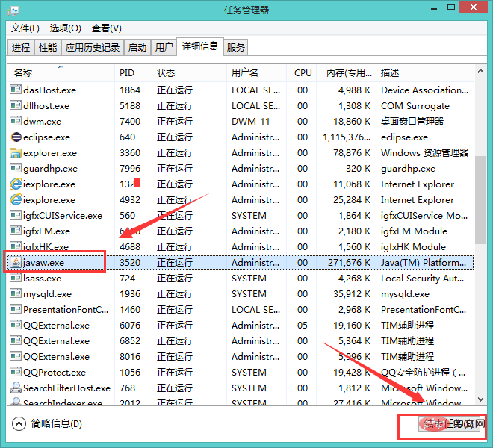Switch to the 启动 tab
493x448 pixels.
[x=137, y=48]
